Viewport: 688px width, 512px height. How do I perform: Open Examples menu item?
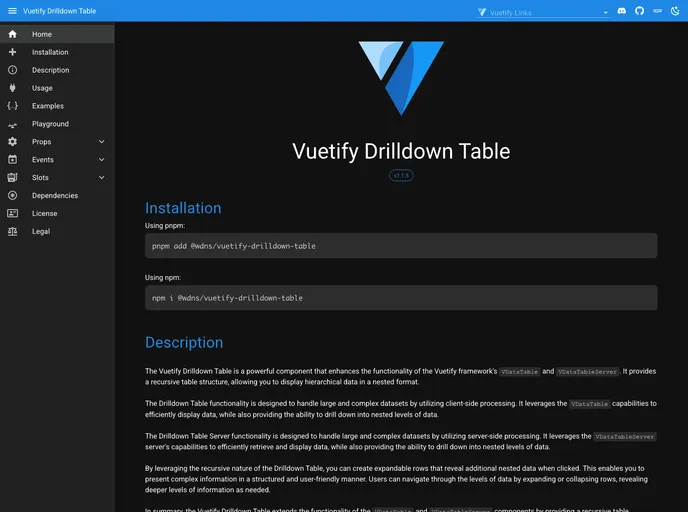click(x=57, y=106)
